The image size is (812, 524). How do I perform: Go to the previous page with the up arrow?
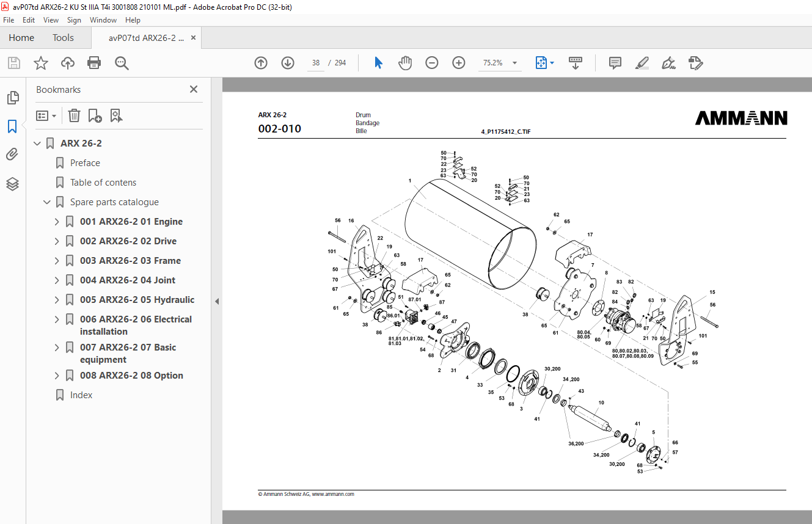(261, 63)
